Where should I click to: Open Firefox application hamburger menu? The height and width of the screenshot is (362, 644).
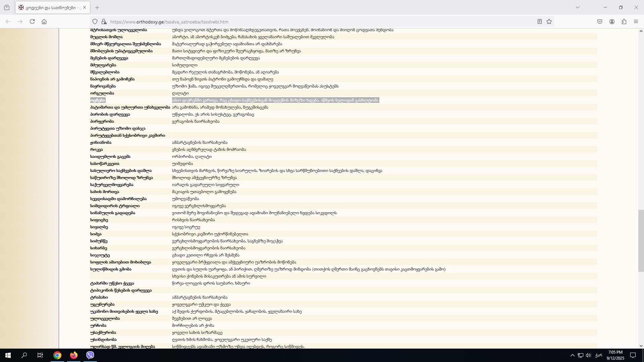tap(636, 21)
